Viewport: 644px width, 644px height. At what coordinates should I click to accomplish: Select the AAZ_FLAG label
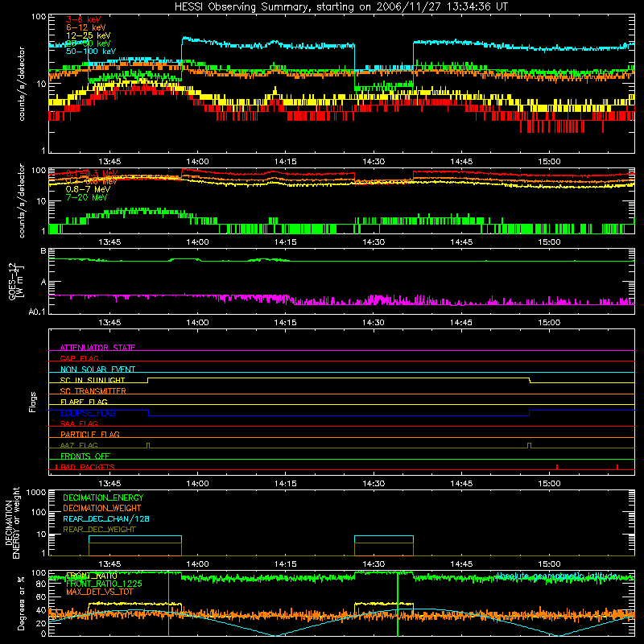click(79, 445)
